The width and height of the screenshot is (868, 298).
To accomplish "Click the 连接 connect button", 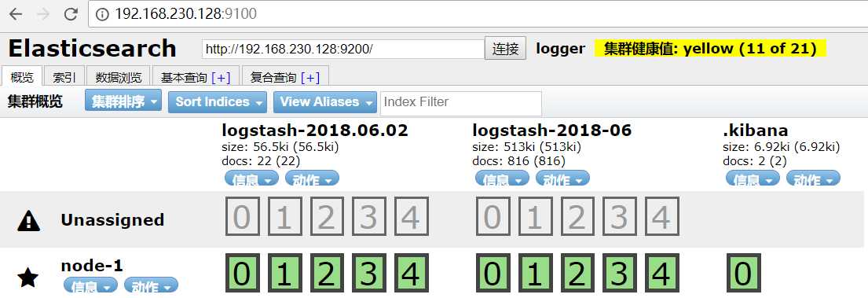I will (505, 49).
